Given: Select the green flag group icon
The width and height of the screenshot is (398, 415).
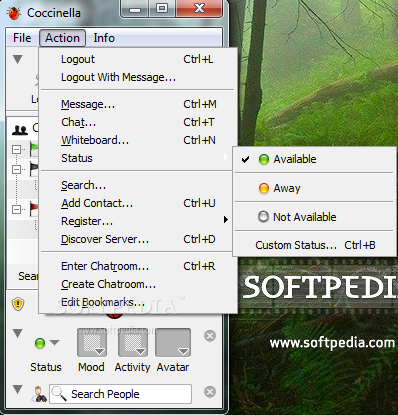Looking at the screenshot, I should coord(34,149).
